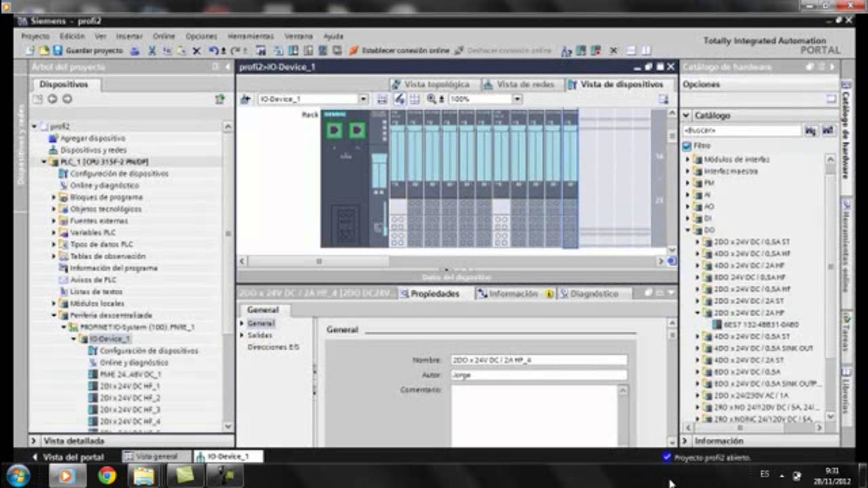
Task: Open the IO-Device_1 device dropdown
Action: click(x=363, y=99)
